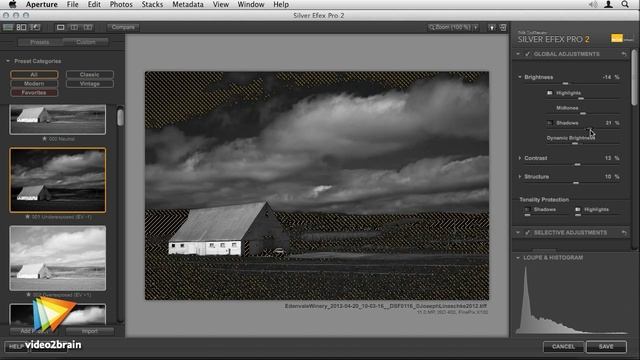Collapse the Preset Categories section
The width and height of the screenshot is (640, 360).
pos(8,61)
